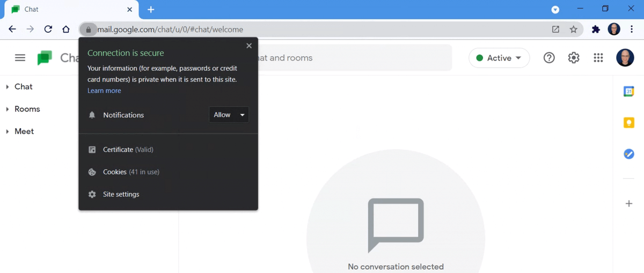The height and width of the screenshot is (273, 644).
Task: Open Chrome three-dot menu
Action: pyautogui.click(x=632, y=29)
